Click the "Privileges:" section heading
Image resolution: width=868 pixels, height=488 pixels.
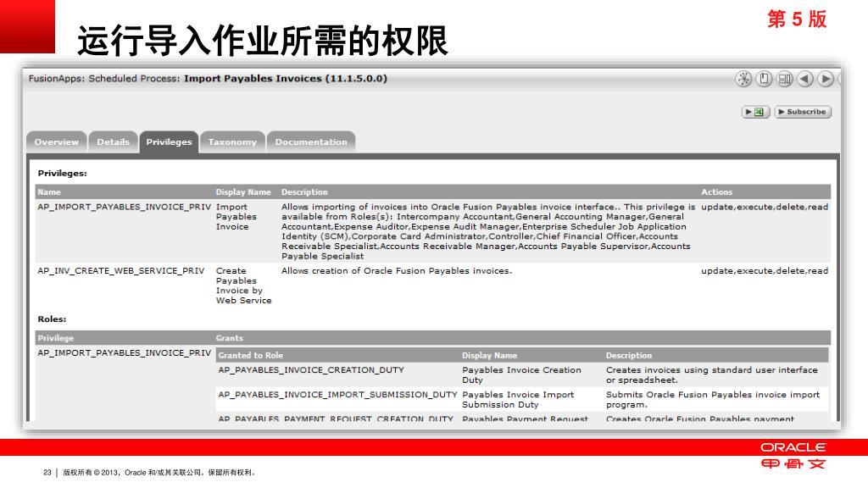(x=62, y=173)
